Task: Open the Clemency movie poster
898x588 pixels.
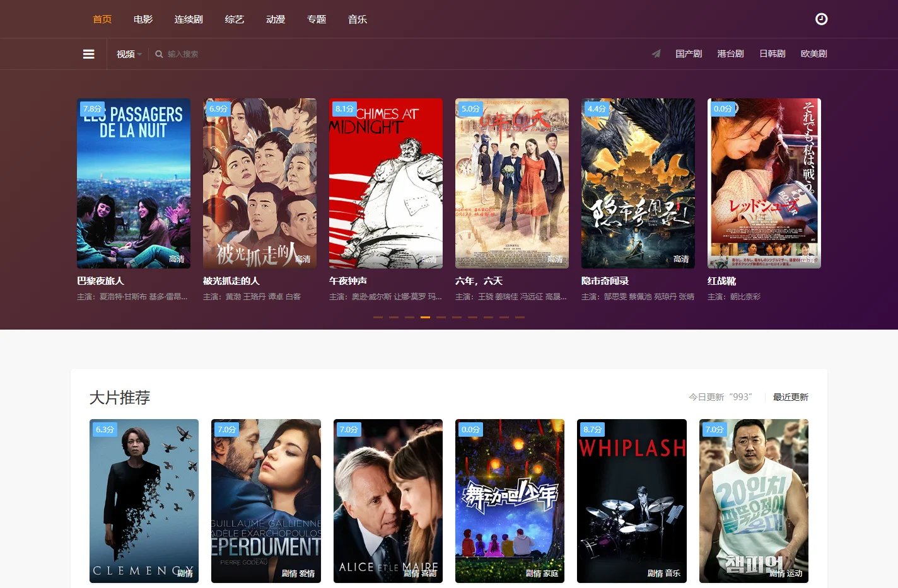Action: click(x=144, y=501)
